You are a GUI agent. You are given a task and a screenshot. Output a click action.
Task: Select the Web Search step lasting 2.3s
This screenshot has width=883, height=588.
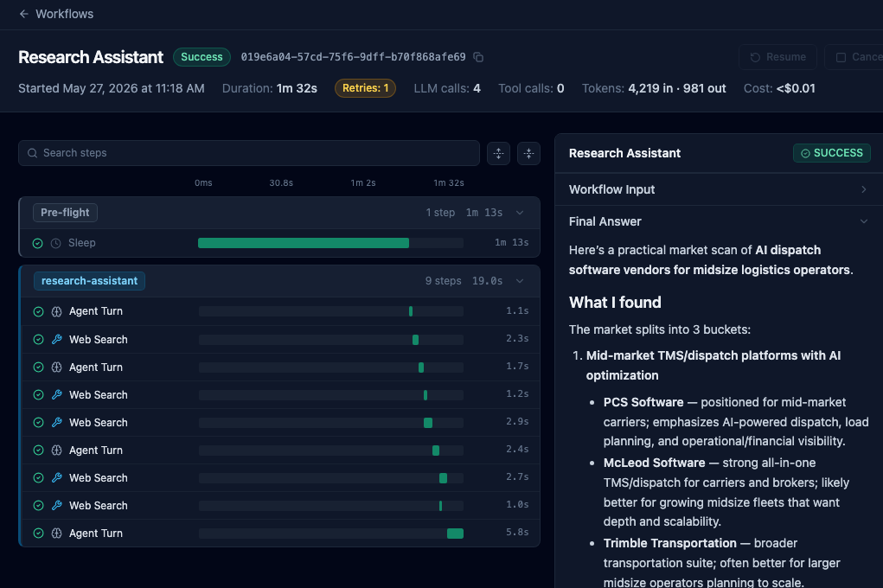click(x=280, y=340)
